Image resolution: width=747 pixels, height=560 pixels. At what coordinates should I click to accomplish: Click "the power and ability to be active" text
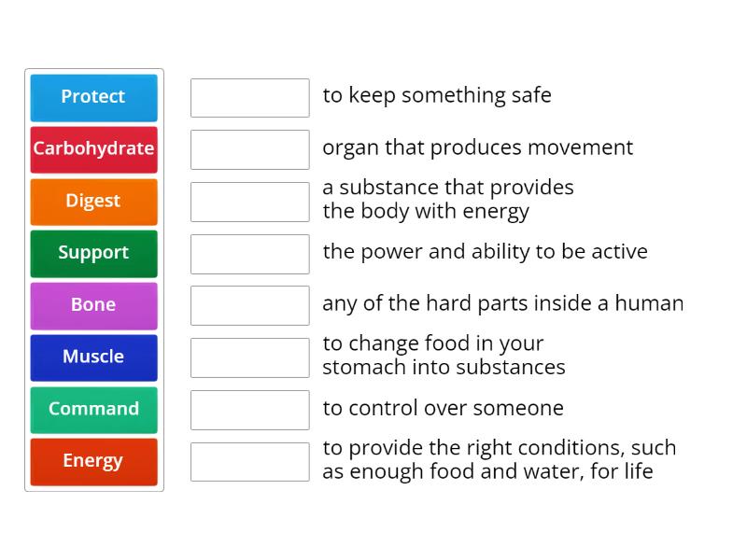pos(485,252)
